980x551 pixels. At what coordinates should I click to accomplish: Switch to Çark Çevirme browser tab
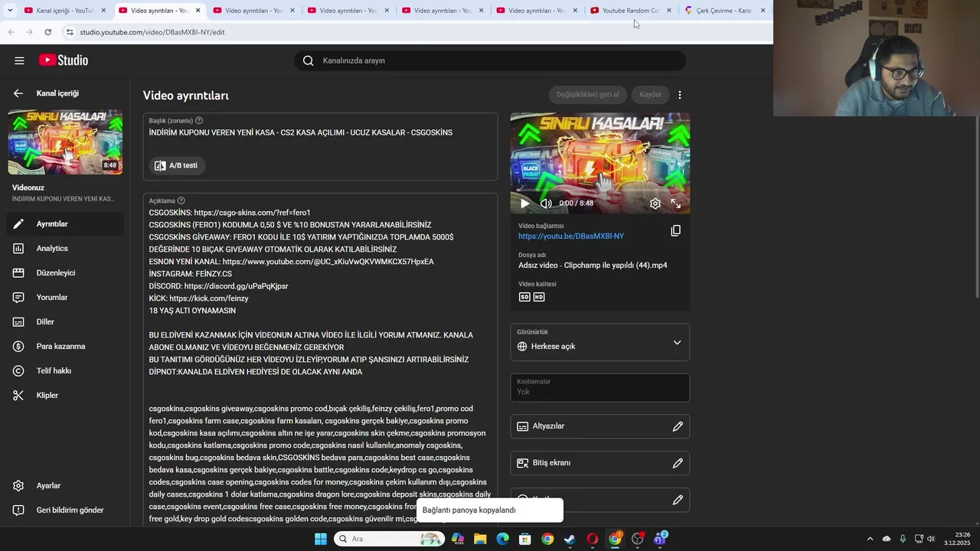click(724, 11)
